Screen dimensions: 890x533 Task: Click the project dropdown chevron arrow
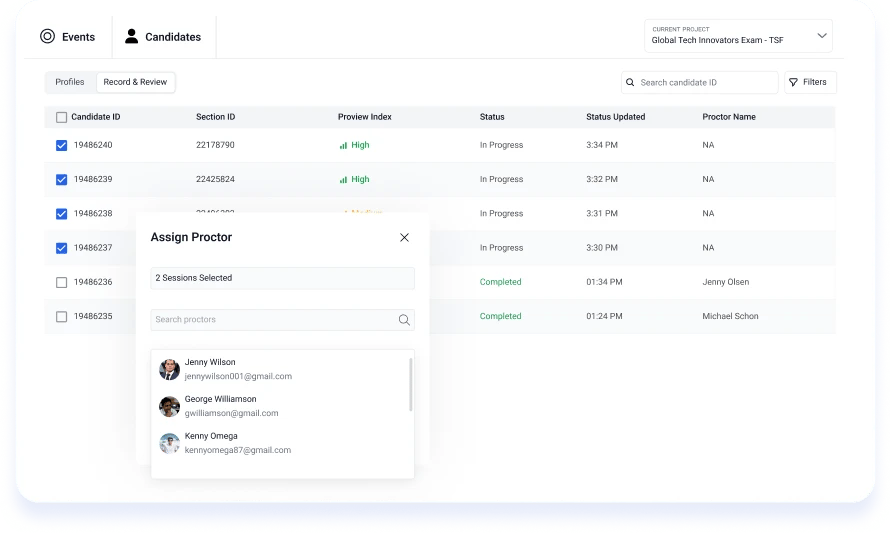[821, 35]
